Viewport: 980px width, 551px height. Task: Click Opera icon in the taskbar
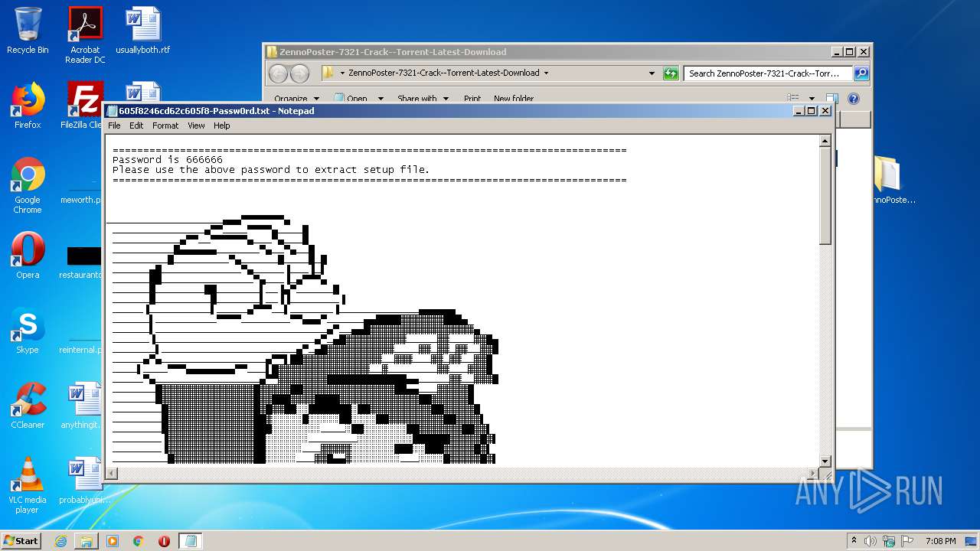164,541
